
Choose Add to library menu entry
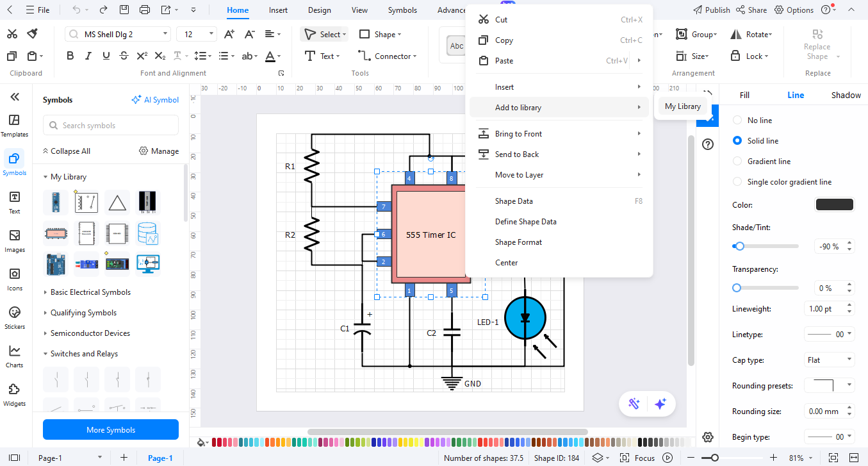point(559,107)
